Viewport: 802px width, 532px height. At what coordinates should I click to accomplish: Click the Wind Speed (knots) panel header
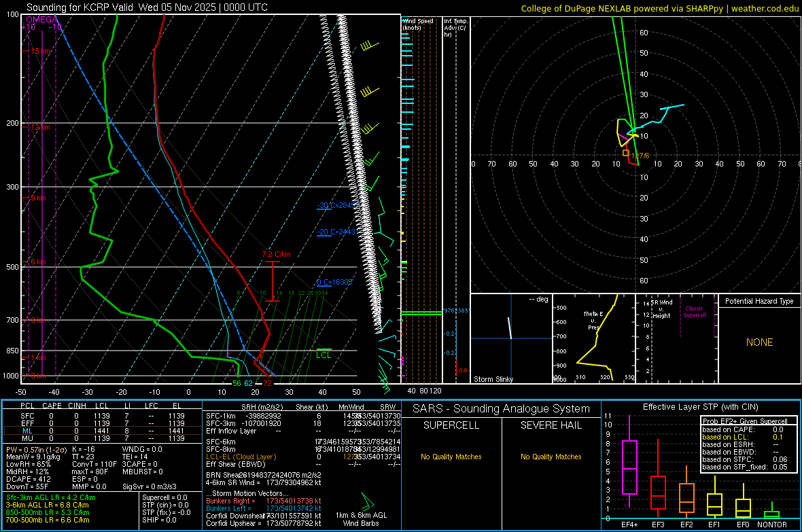click(x=418, y=24)
